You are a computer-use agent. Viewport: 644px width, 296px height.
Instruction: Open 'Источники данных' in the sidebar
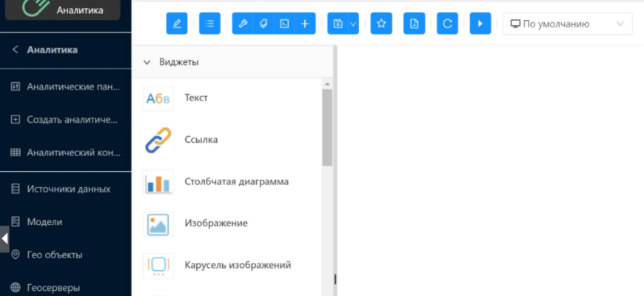[x=68, y=189]
